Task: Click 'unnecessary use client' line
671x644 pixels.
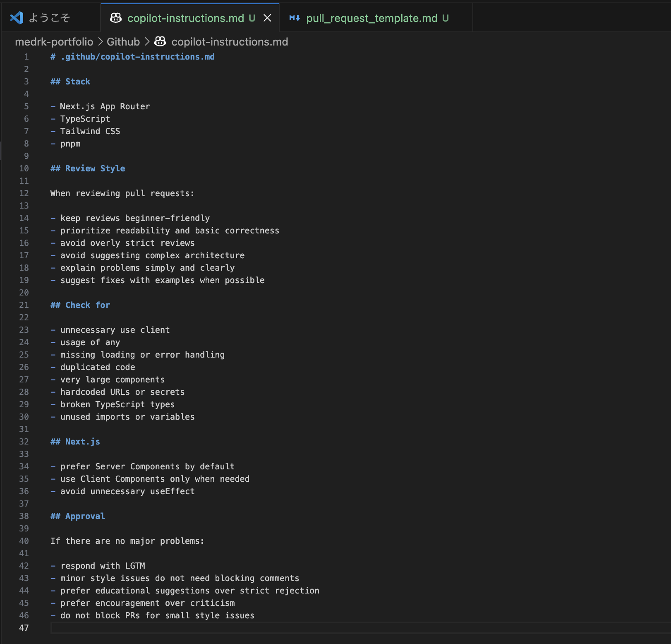Action: click(x=115, y=330)
